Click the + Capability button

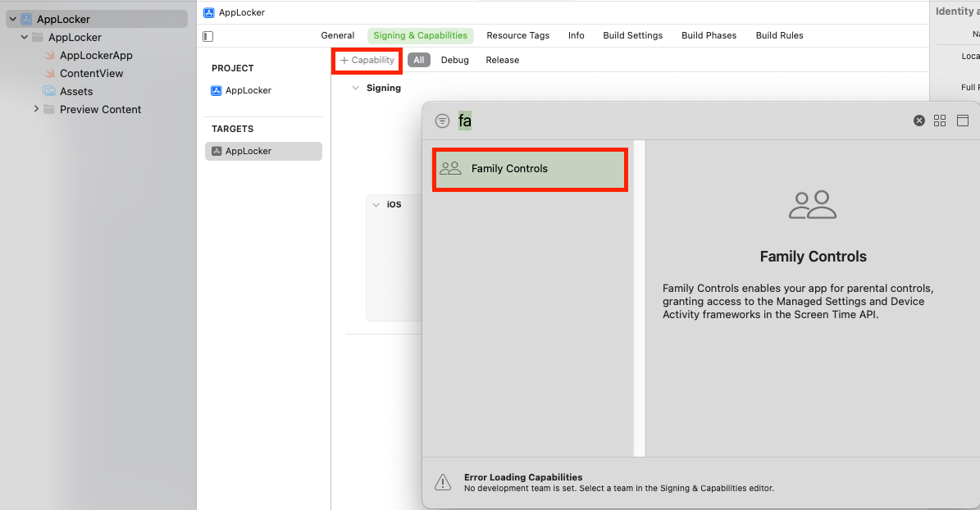point(367,60)
